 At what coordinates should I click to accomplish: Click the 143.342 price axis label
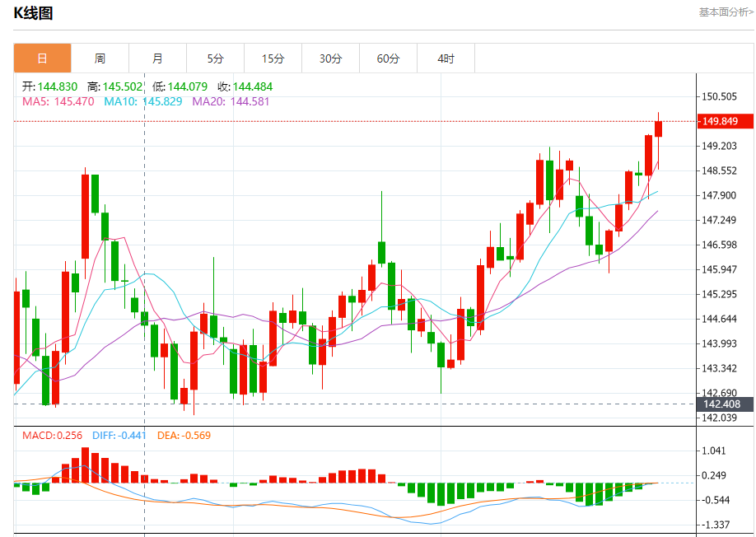click(719, 368)
